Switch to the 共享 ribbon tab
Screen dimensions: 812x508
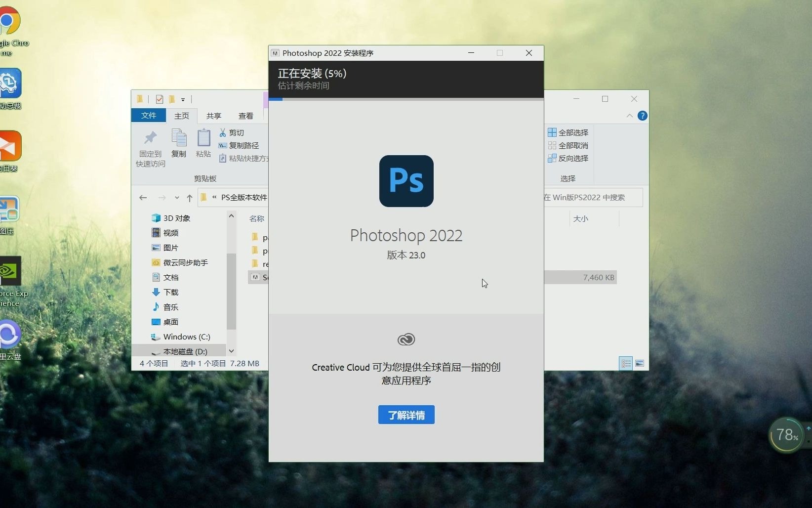tap(213, 116)
